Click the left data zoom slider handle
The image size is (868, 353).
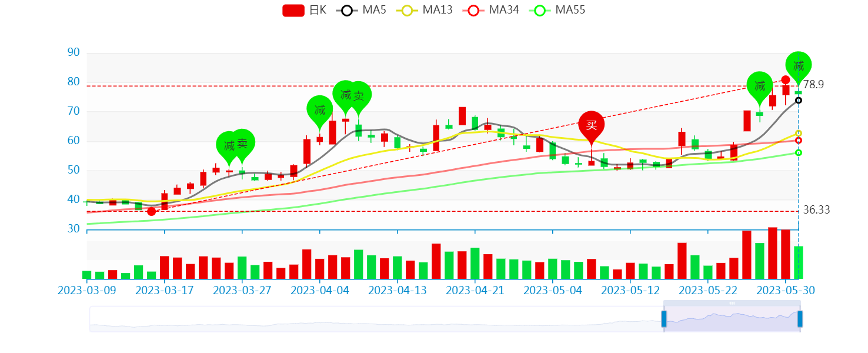[x=664, y=319]
